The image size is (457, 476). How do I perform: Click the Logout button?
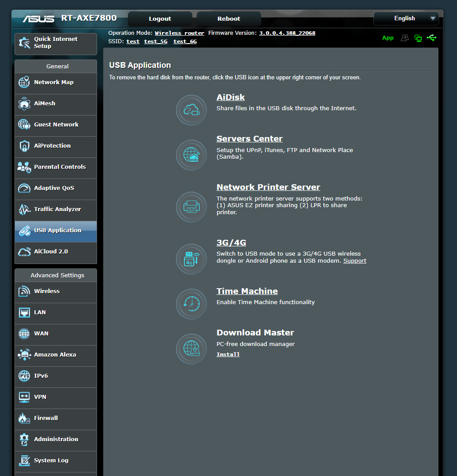[x=160, y=19]
